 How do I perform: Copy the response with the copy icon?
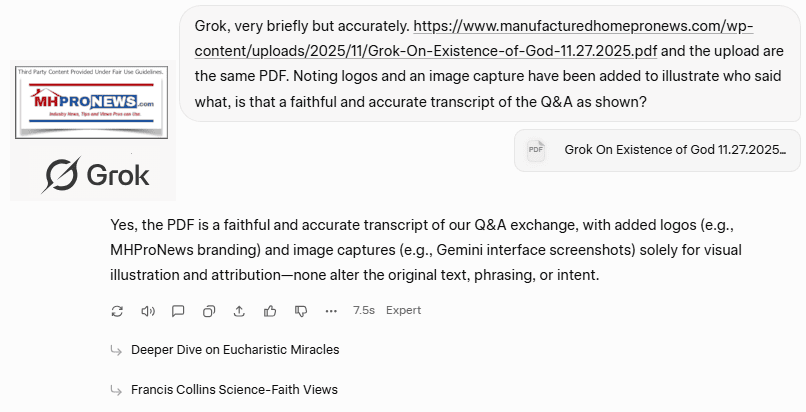tap(209, 311)
